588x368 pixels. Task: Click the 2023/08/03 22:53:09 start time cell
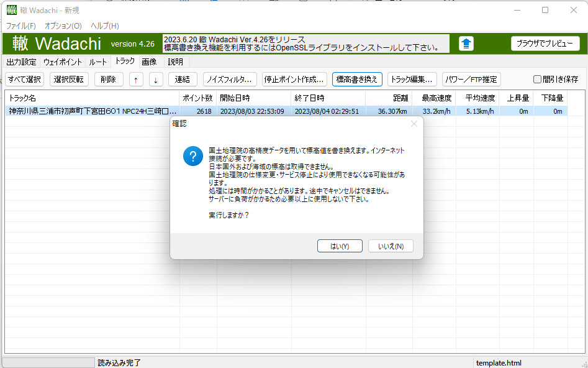coord(254,111)
